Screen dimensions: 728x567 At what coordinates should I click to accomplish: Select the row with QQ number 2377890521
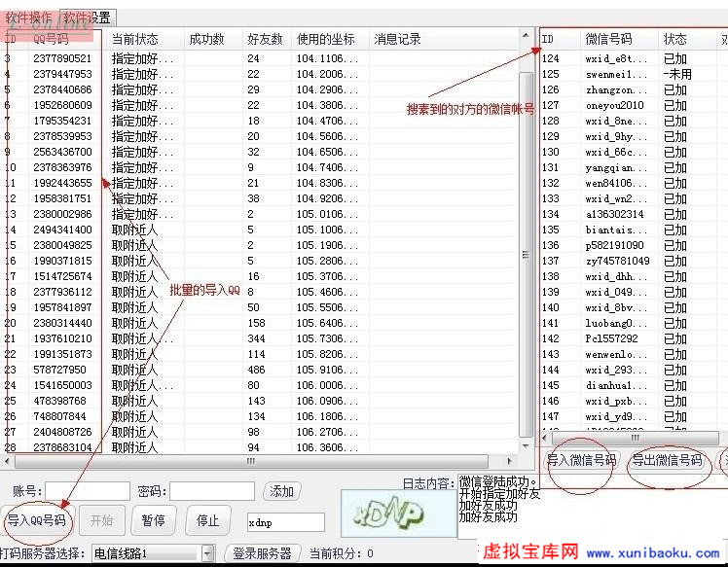pos(62,58)
